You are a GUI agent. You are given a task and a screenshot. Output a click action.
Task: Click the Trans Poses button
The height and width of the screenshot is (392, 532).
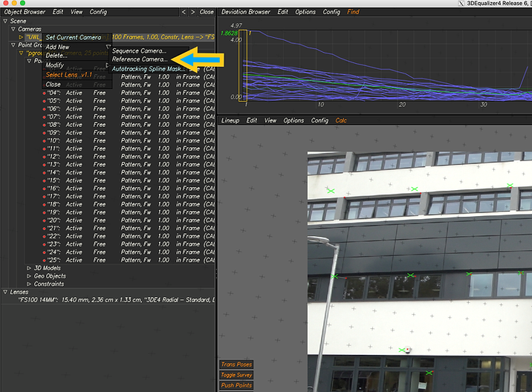pyautogui.click(x=236, y=365)
